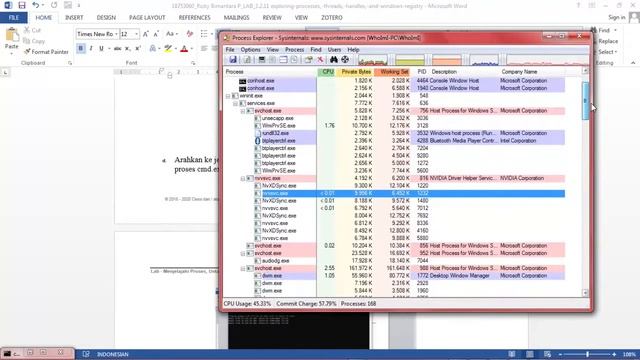Viewport: 640px width, 360px height.
Task: Click Text Effects icon in Word Font group
Action: pyautogui.click(x=153, y=49)
